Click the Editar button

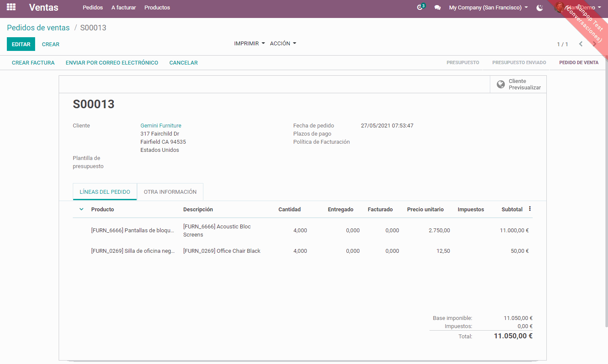coord(21,44)
